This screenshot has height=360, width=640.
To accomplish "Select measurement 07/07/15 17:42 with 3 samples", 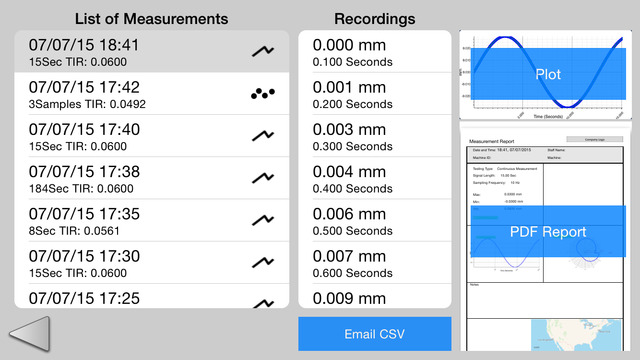I will (x=152, y=94).
